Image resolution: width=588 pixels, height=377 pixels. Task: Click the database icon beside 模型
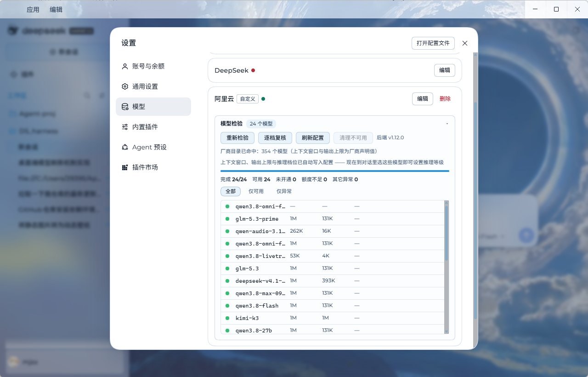point(124,107)
